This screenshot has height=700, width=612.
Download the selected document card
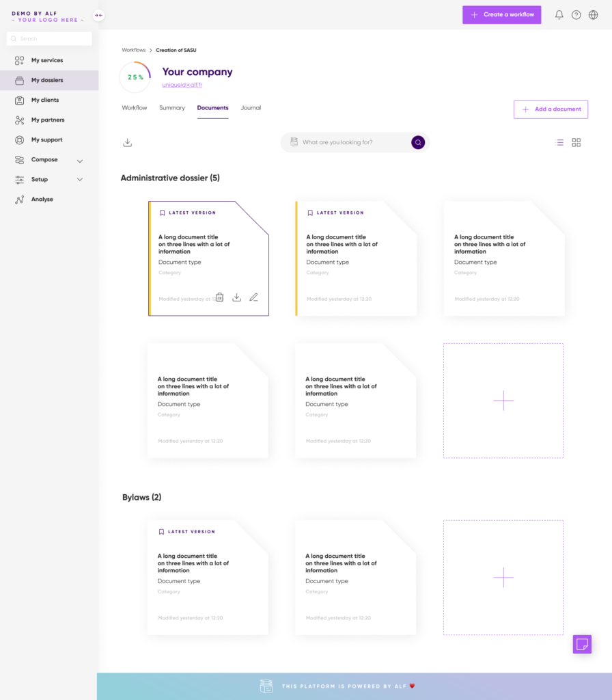(237, 297)
